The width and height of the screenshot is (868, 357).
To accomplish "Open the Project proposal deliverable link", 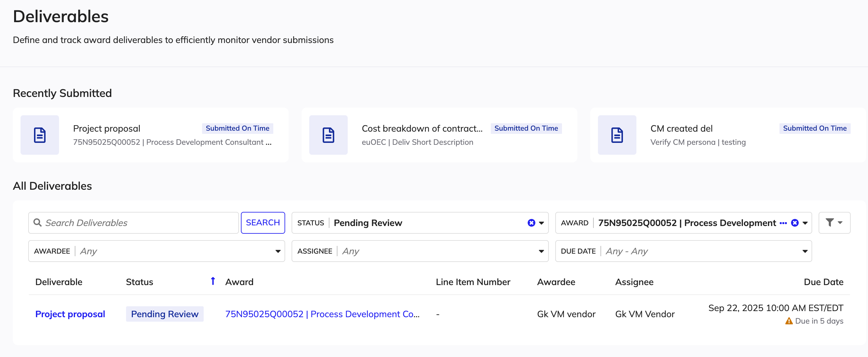I will tap(70, 314).
